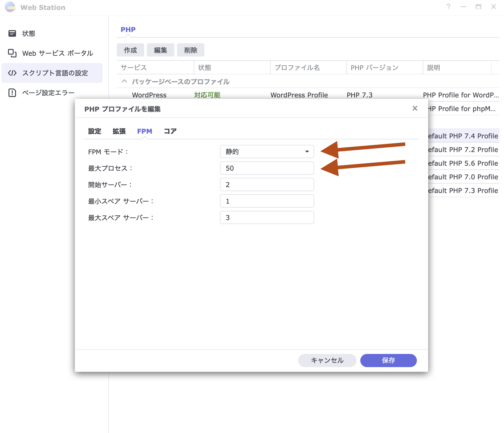Click the ページ設定エラー warning icon
504x433 pixels.
click(x=12, y=92)
